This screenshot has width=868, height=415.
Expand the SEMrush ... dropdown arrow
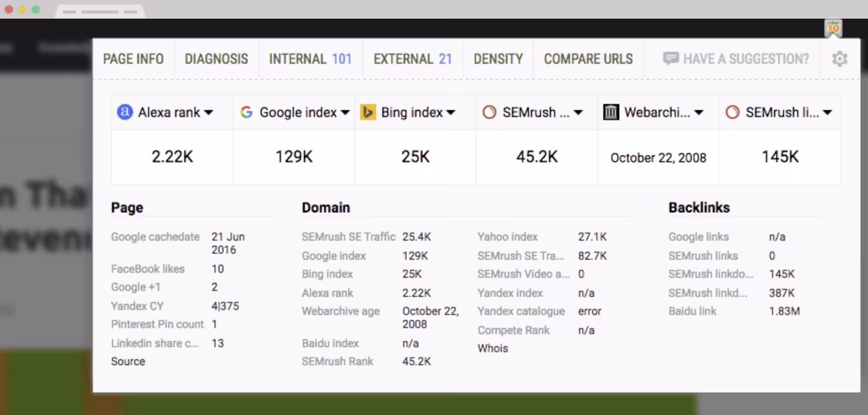click(x=578, y=113)
